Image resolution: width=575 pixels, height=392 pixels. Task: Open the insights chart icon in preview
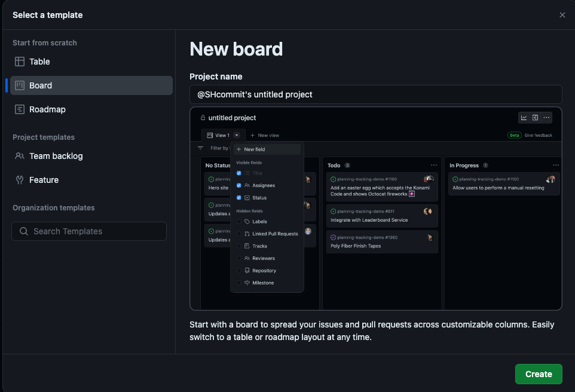pyautogui.click(x=524, y=118)
